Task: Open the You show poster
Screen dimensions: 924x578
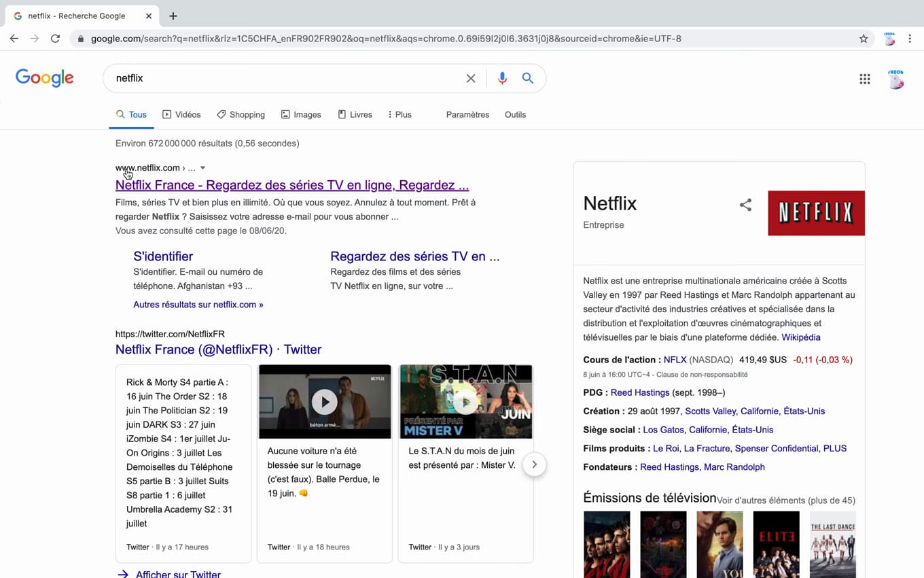Action: [x=719, y=545]
